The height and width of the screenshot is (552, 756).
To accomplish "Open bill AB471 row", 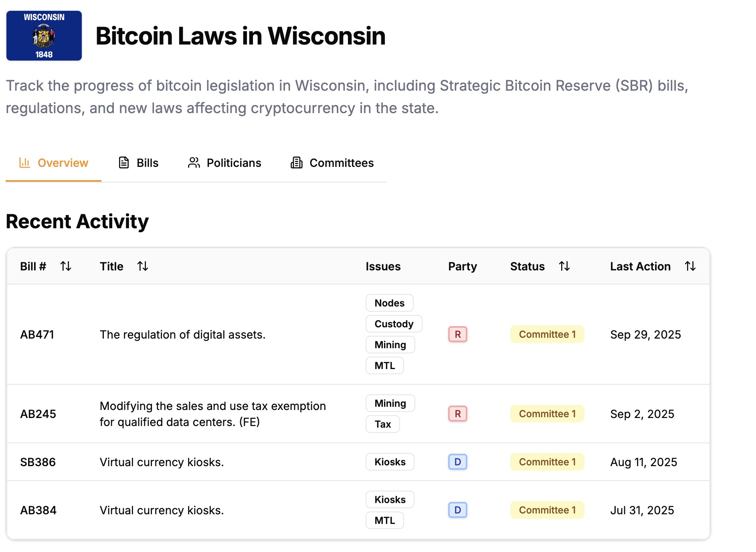I will (x=37, y=335).
